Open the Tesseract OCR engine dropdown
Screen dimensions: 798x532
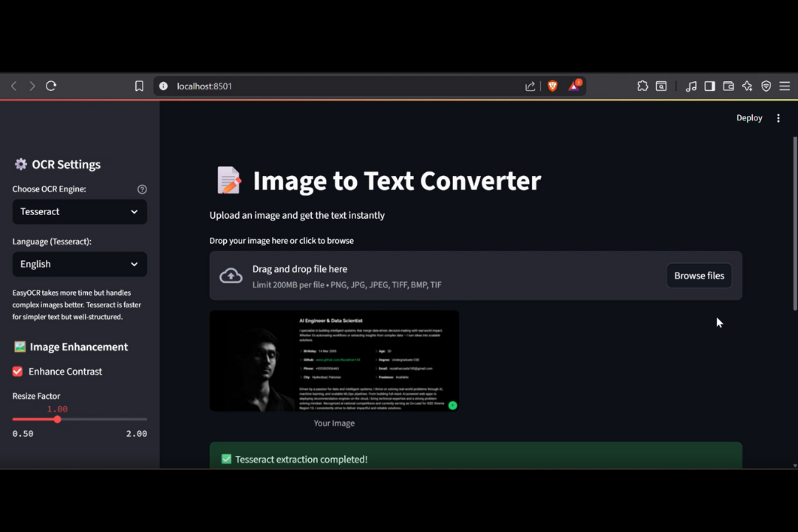click(x=79, y=212)
